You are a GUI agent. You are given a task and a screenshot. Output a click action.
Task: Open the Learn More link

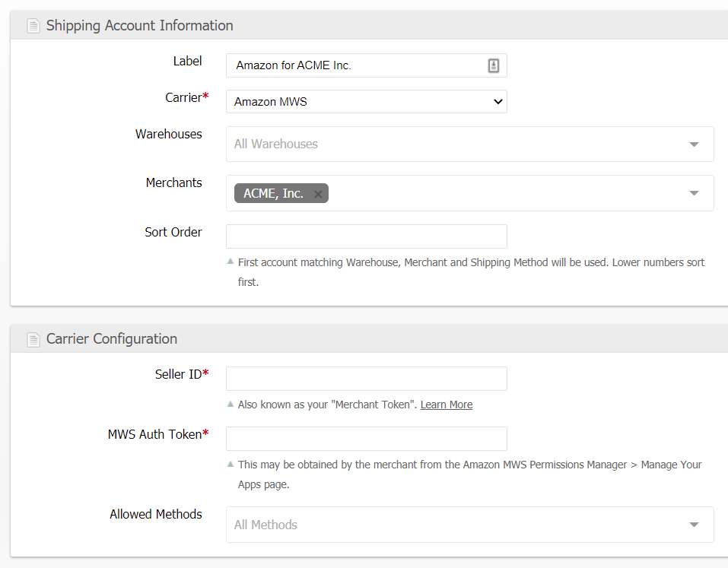(x=446, y=405)
